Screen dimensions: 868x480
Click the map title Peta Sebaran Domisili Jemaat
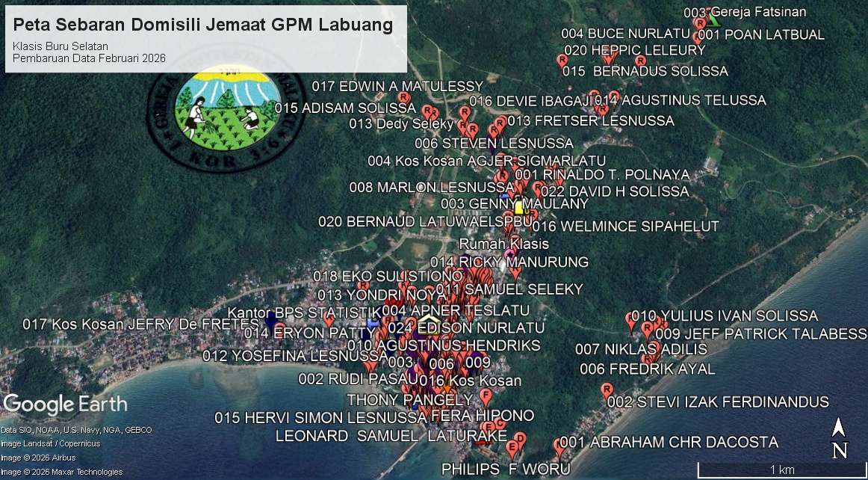203,25
